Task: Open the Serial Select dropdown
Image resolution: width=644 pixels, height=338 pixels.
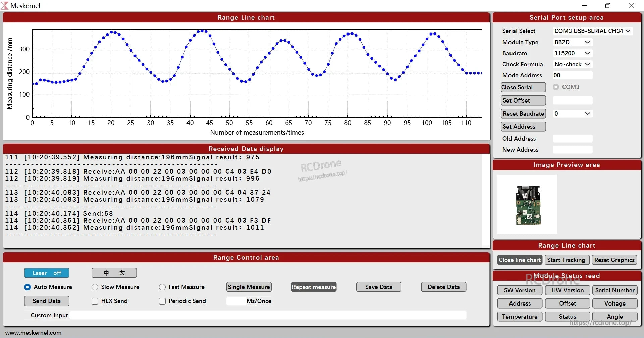Action: pyautogui.click(x=592, y=31)
